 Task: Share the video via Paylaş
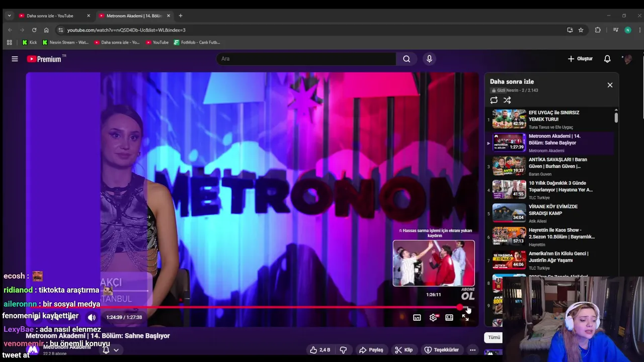click(371, 350)
